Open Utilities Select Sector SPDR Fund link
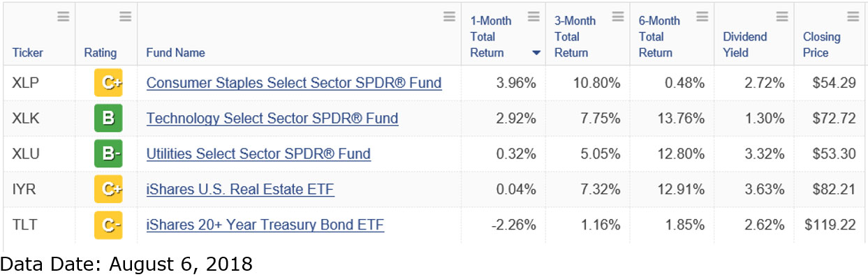868x277 pixels. 258,154
